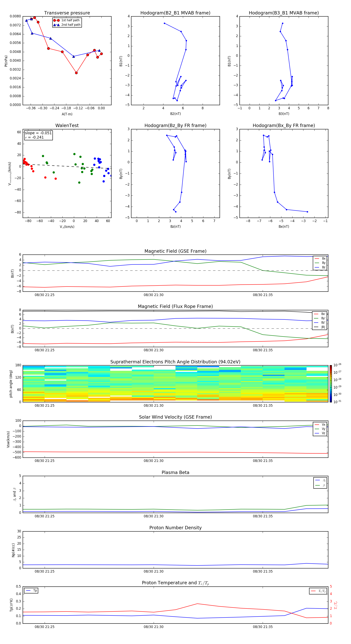Click the "Proton Temperature and Te/Tp" title

coord(175,583)
